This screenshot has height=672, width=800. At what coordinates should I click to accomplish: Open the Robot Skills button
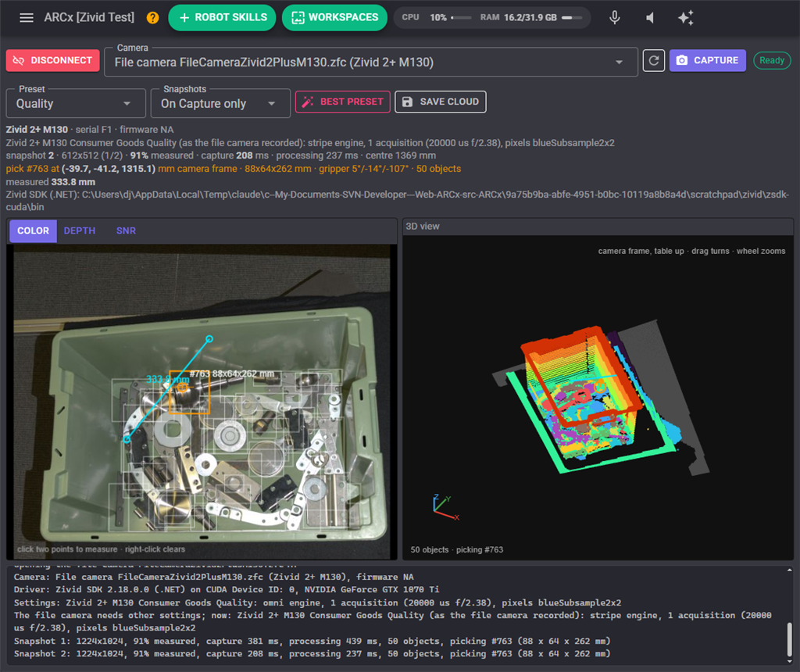[x=222, y=18]
